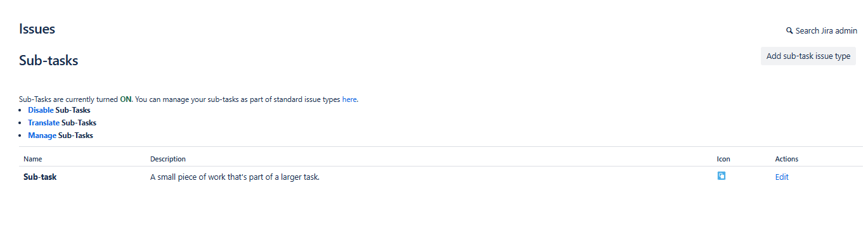This screenshot has width=868, height=233.
Task: Click the Name column header
Action: click(33, 159)
